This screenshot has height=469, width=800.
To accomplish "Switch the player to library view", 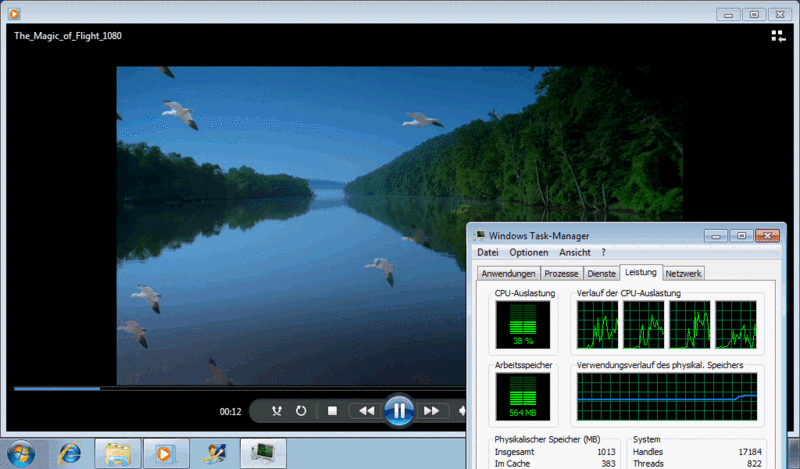I will pyautogui.click(x=778, y=36).
